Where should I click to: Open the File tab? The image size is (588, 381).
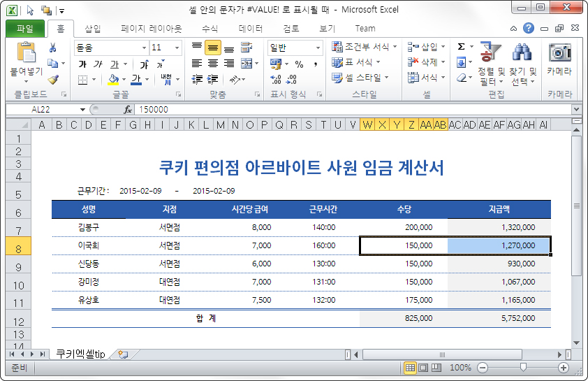coord(25,29)
